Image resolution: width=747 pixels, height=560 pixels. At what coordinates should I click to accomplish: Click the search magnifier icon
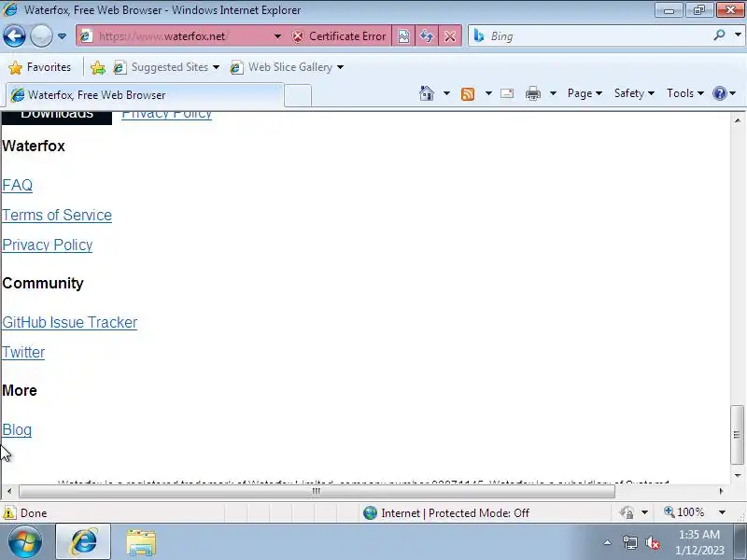click(719, 35)
